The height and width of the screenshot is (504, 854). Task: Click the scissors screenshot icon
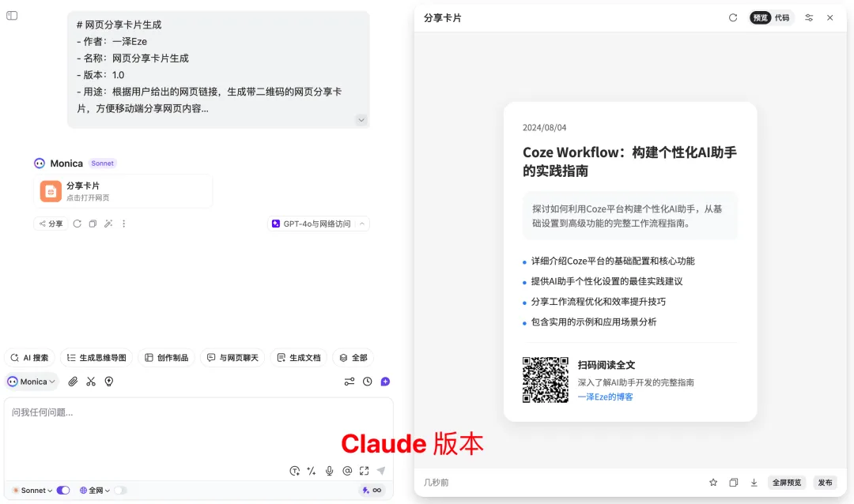[x=91, y=382]
